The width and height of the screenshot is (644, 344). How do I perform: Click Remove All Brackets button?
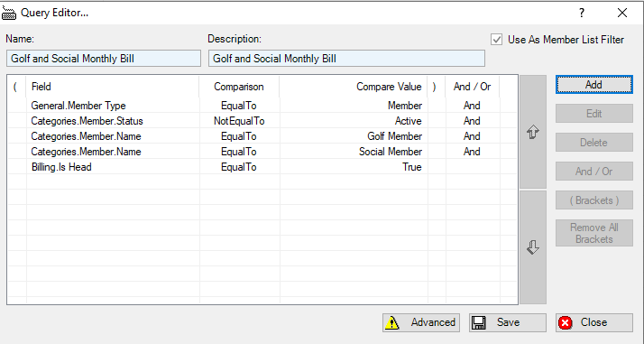[x=593, y=233]
